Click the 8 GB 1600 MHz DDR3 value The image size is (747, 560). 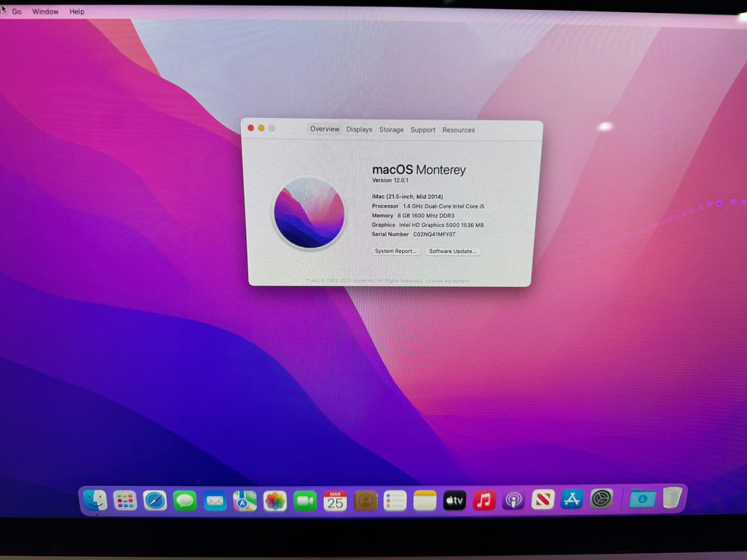point(426,216)
